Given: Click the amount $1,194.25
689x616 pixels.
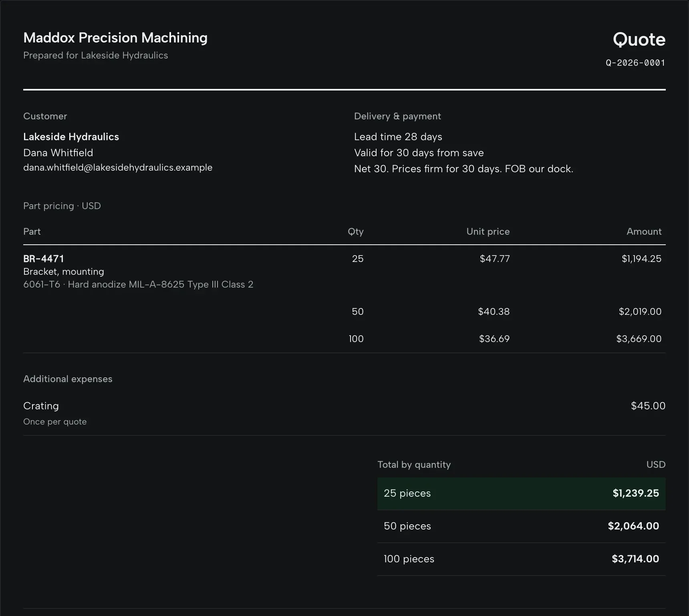Looking at the screenshot, I should click(x=641, y=259).
